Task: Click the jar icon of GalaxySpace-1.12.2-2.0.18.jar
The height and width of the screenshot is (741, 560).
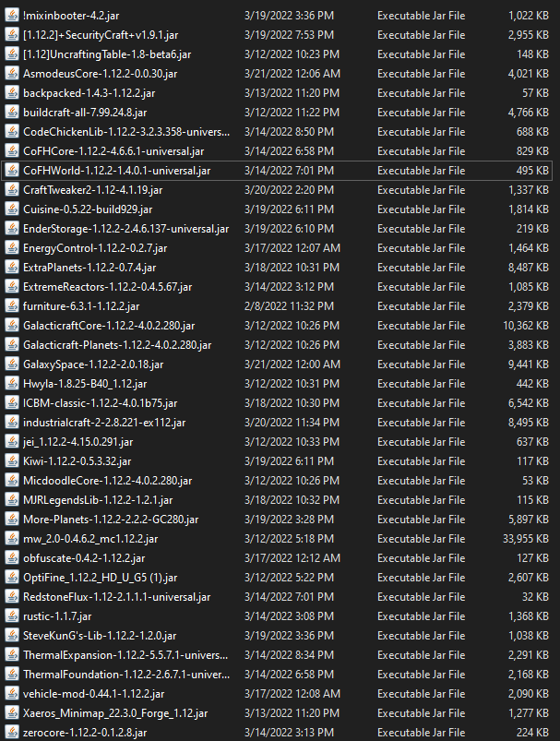Action: (x=12, y=364)
